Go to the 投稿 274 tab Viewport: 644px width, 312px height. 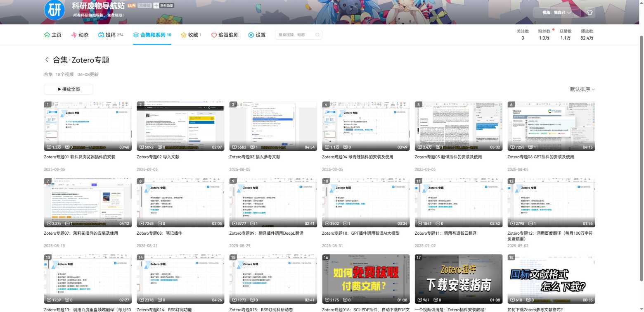111,35
